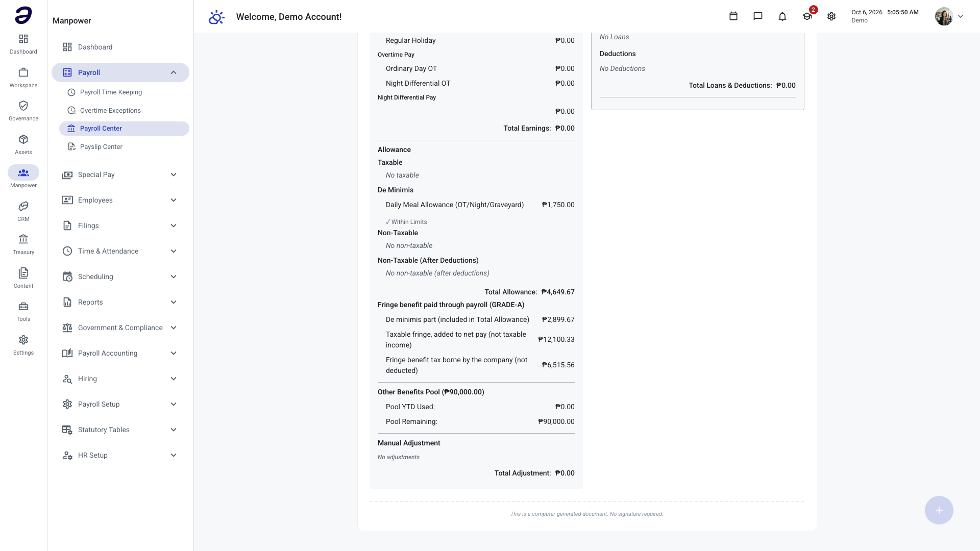Expand the Filings section
This screenshot has width=980, height=551.
(x=120, y=226)
